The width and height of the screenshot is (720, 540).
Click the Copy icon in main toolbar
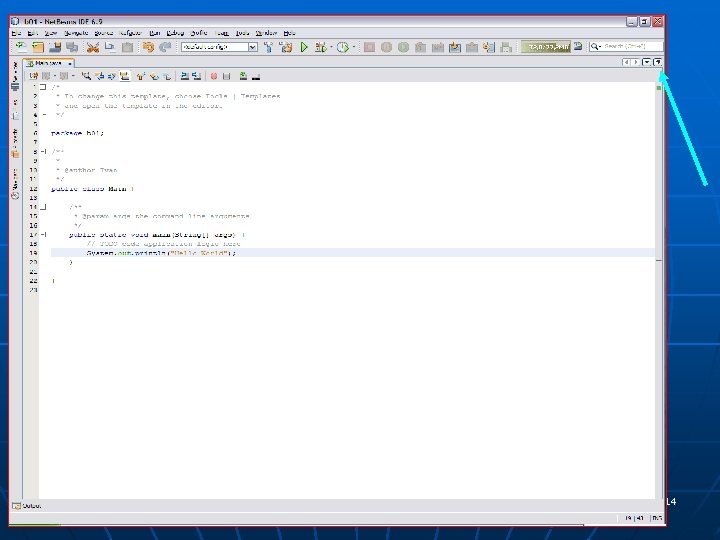pyautogui.click(x=110, y=47)
